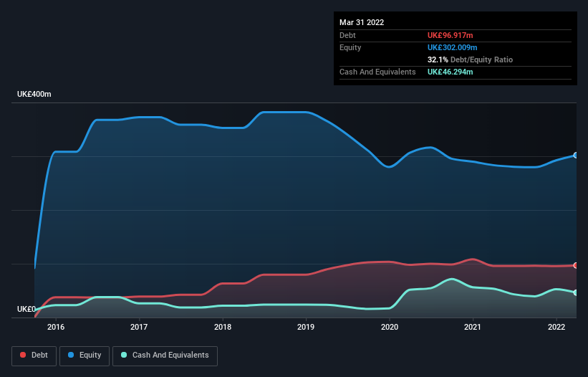Toggle the Equity series legend button
This screenshot has height=377, width=588.
click(x=85, y=355)
